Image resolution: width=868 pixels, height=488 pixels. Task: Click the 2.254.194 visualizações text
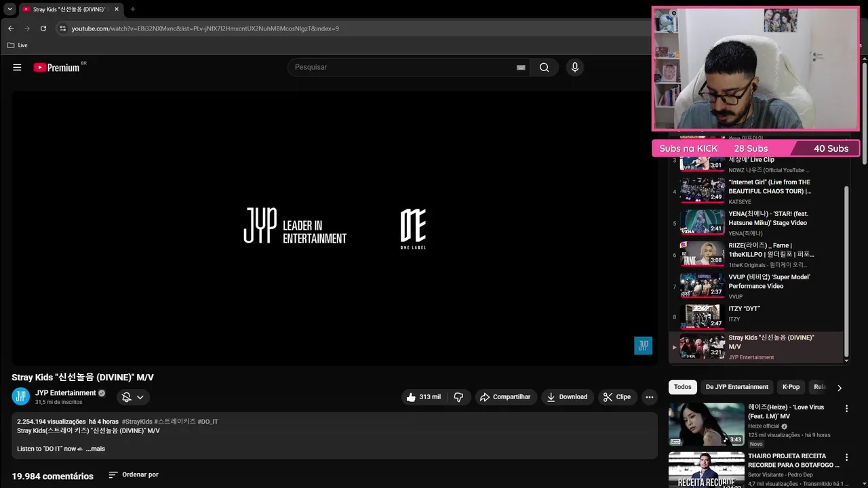52,422
